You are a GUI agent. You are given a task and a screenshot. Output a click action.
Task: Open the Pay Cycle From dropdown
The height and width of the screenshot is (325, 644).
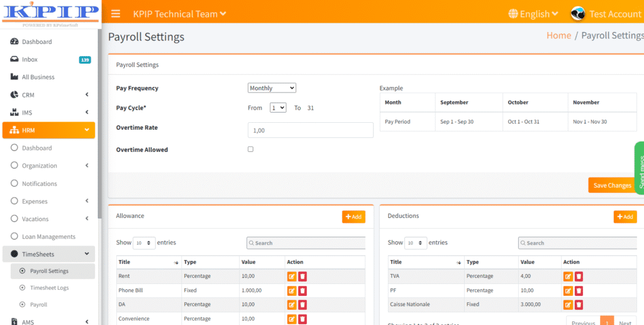click(278, 108)
